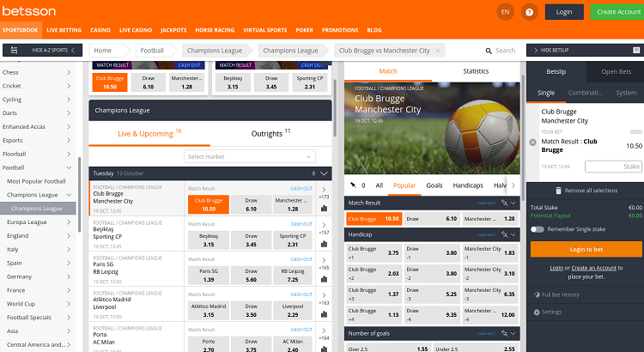
Task: Pick Liverpool 2.29 odds
Action: pyautogui.click(x=293, y=311)
